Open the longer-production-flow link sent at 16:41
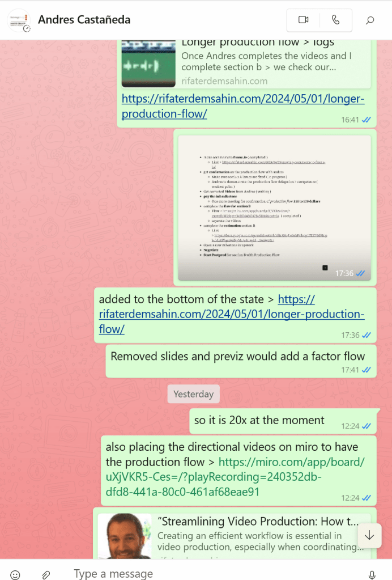This screenshot has height=580, width=392. point(243,106)
